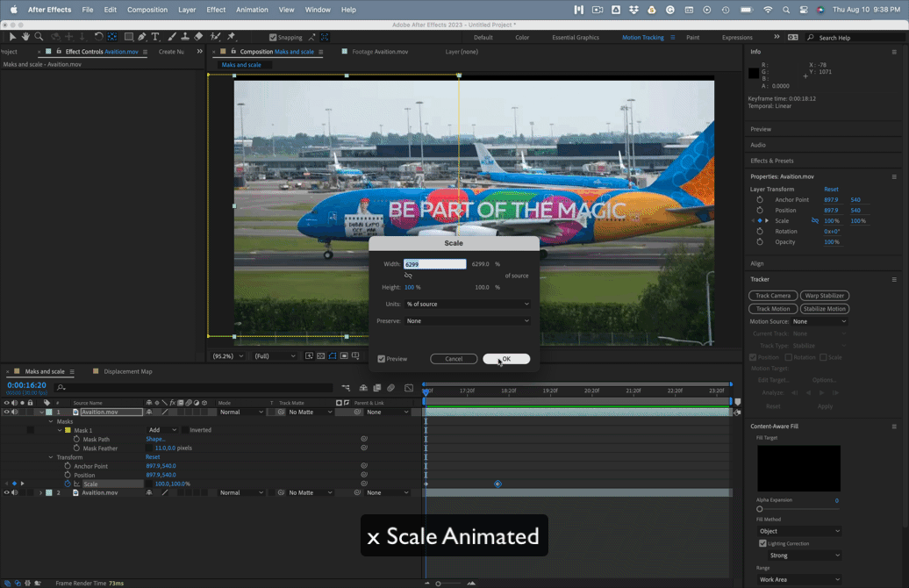Image resolution: width=909 pixels, height=588 pixels.
Task: Switch to Footage Avaition.mov tab
Action: coord(380,52)
